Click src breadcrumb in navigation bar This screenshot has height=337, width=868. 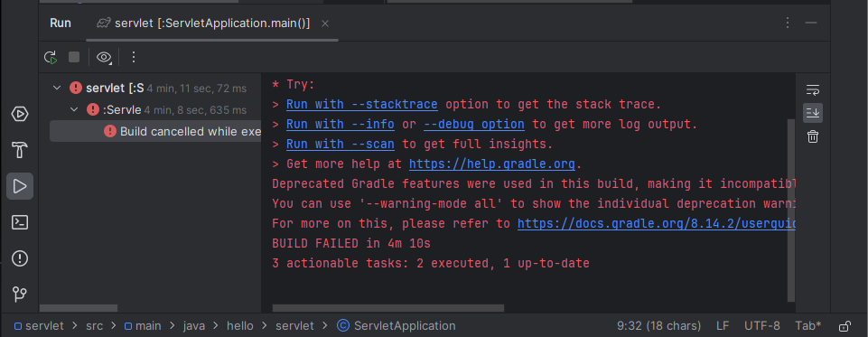[x=94, y=326]
